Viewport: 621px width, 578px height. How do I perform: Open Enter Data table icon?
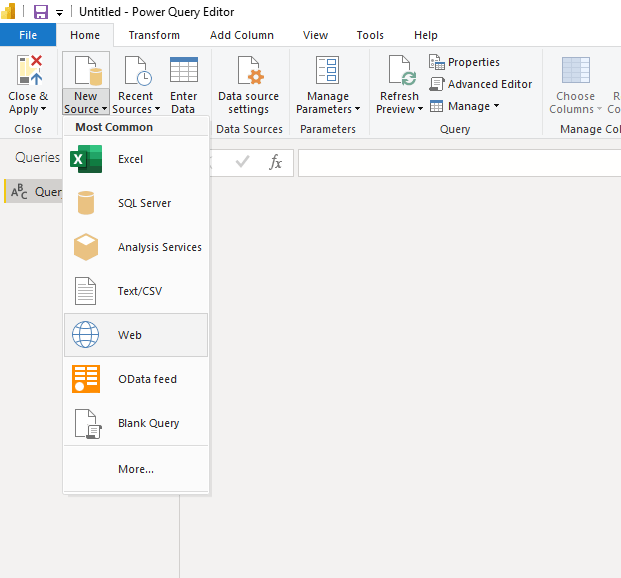coord(184,70)
